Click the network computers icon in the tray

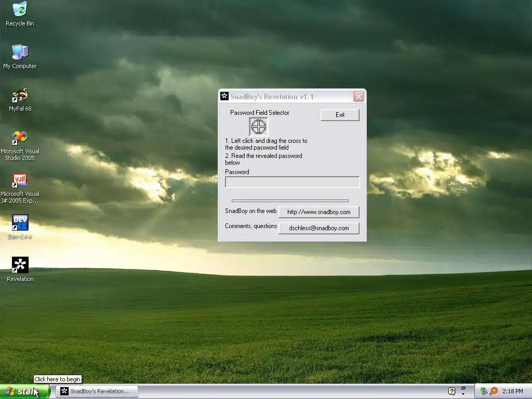click(x=484, y=391)
